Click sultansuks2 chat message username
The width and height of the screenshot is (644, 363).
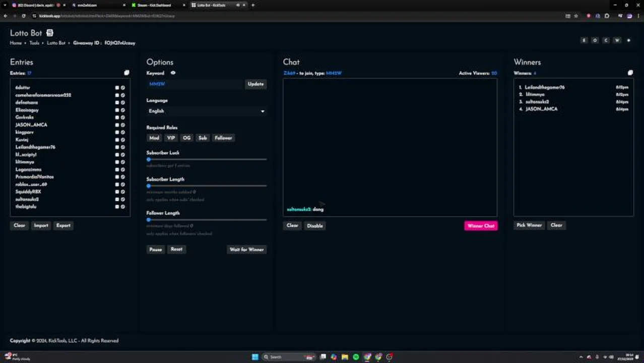299,209
